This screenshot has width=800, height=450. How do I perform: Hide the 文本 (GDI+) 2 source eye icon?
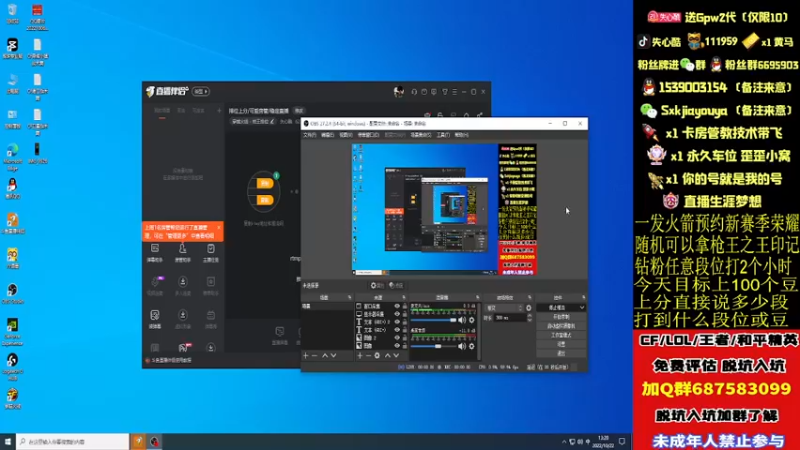tap(397, 322)
